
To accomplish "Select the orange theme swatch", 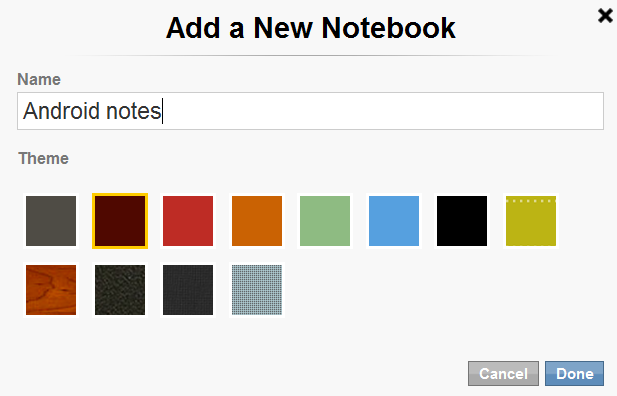I will (x=257, y=221).
